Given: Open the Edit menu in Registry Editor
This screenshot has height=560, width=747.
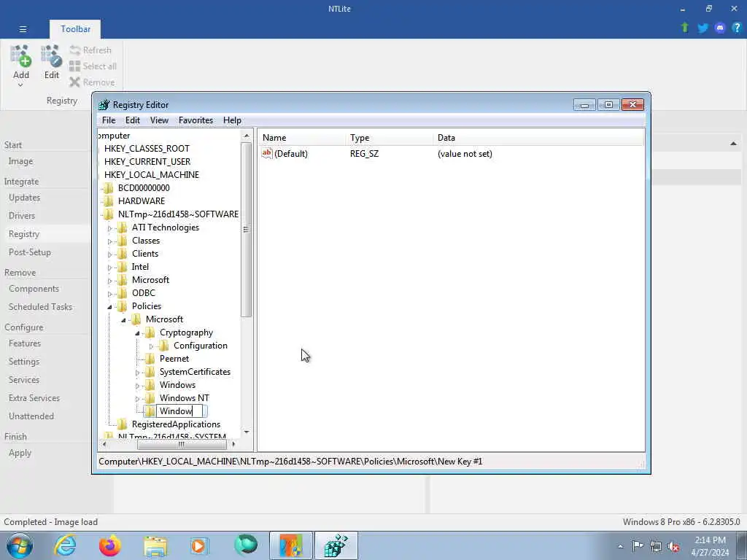Looking at the screenshot, I should [x=133, y=120].
